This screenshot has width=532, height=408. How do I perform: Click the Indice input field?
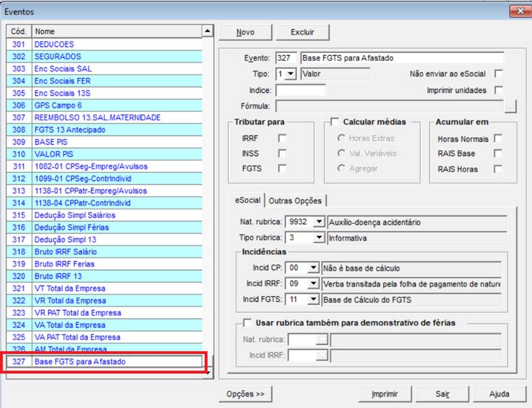300,90
